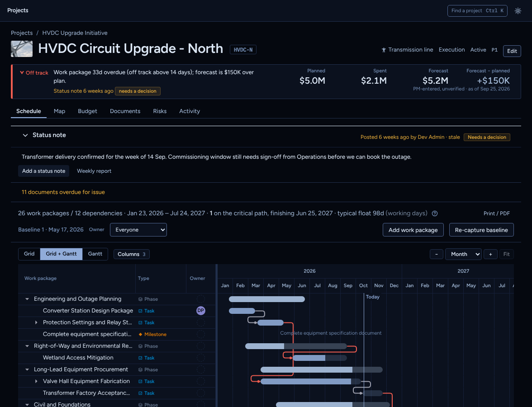
Task: Click the empty owner circle for Wetland Access Mitigation
Action: [201, 358]
